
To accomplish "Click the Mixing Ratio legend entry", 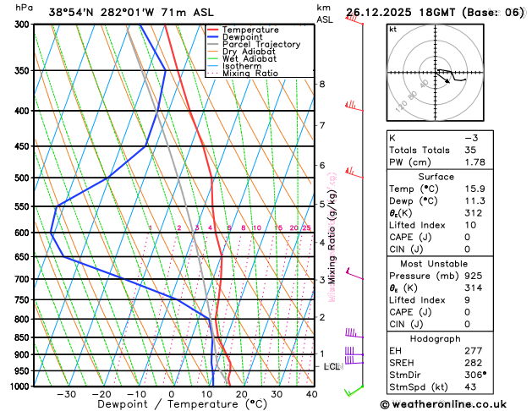I will (x=250, y=74).
